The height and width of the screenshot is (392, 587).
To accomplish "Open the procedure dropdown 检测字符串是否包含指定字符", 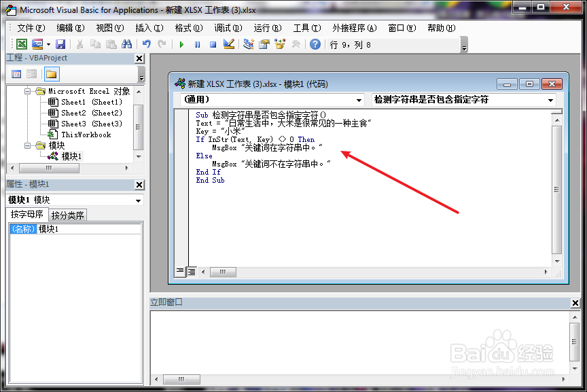I will tap(550, 100).
